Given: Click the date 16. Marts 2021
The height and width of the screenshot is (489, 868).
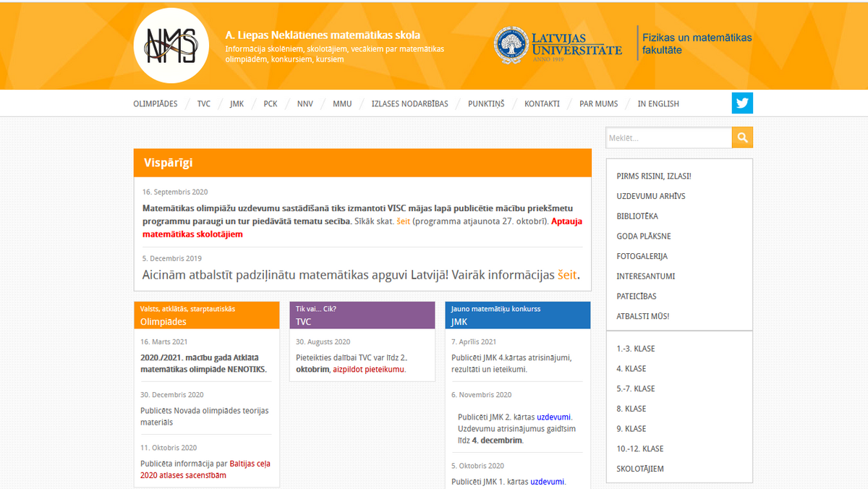Looking at the screenshot, I should 164,342.
